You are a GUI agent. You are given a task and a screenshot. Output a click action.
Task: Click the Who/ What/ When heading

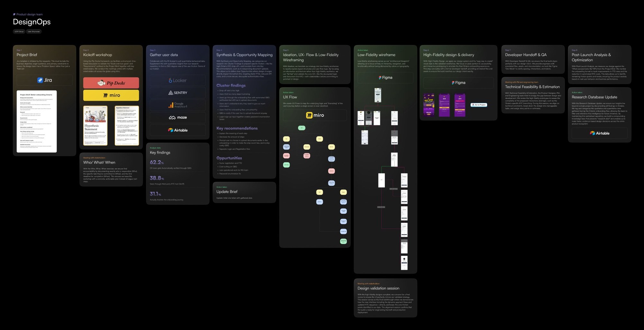pyautogui.click(x=99, y=163)
